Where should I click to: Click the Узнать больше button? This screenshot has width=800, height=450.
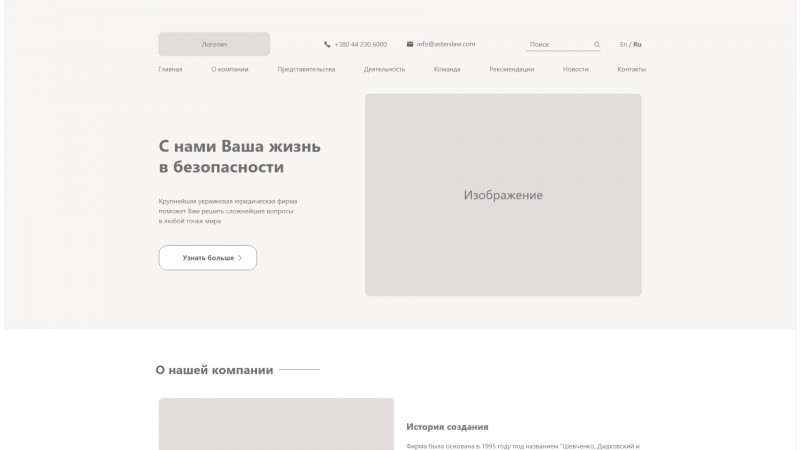208,258
